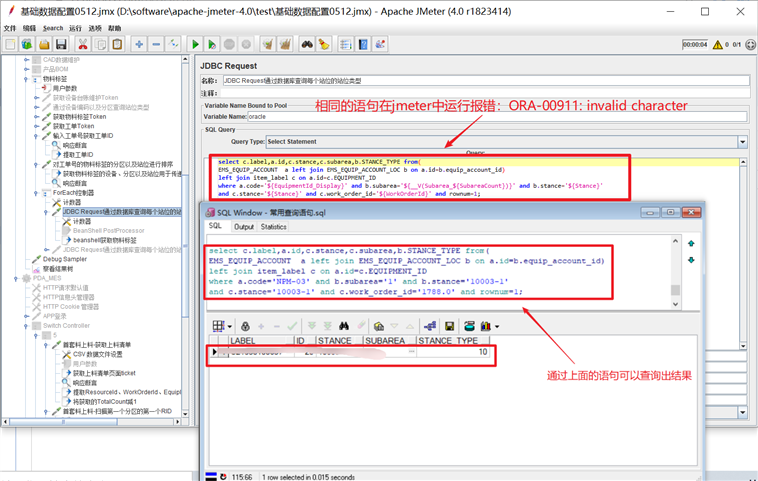Click the Open file folder icon

[x=44, y=44]
